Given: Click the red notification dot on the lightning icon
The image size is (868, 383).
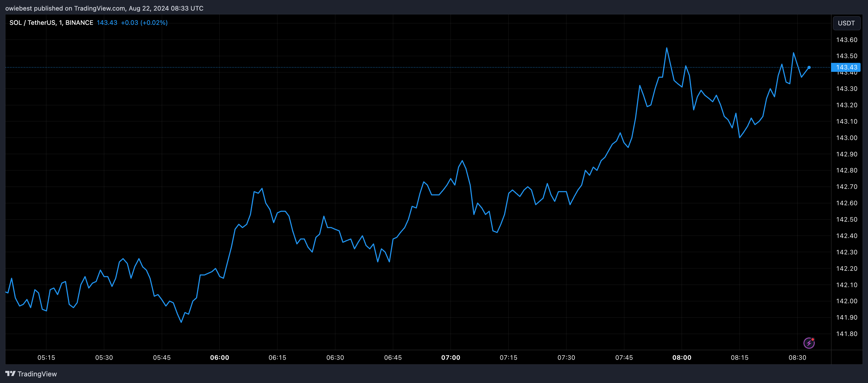Looking at the screenshot, I should click(813, 339).
